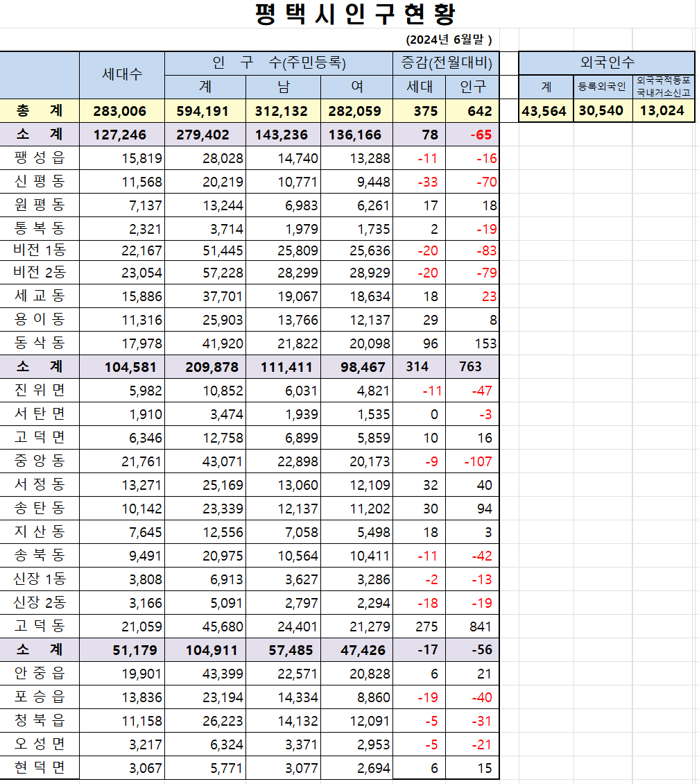The image size is (699, 784).
Task: Select the '고덕동' row label
Action: (x=40, y=626)
